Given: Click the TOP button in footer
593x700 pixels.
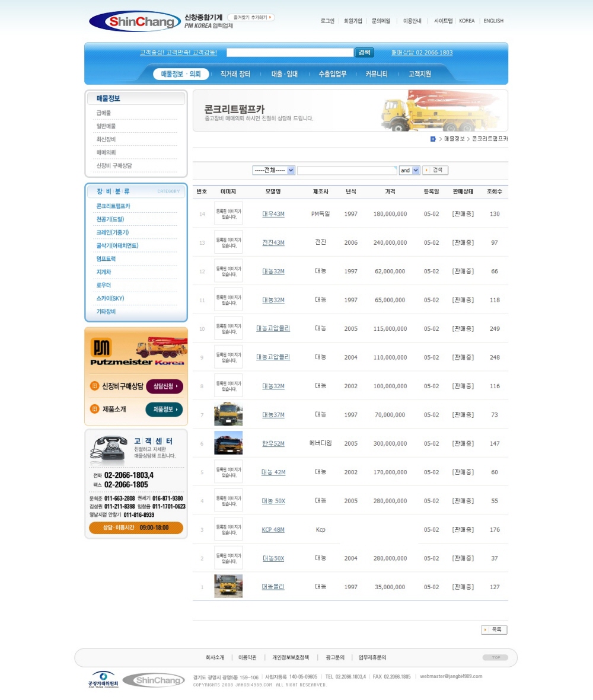Looking at the screenshot, I should 495,657.
